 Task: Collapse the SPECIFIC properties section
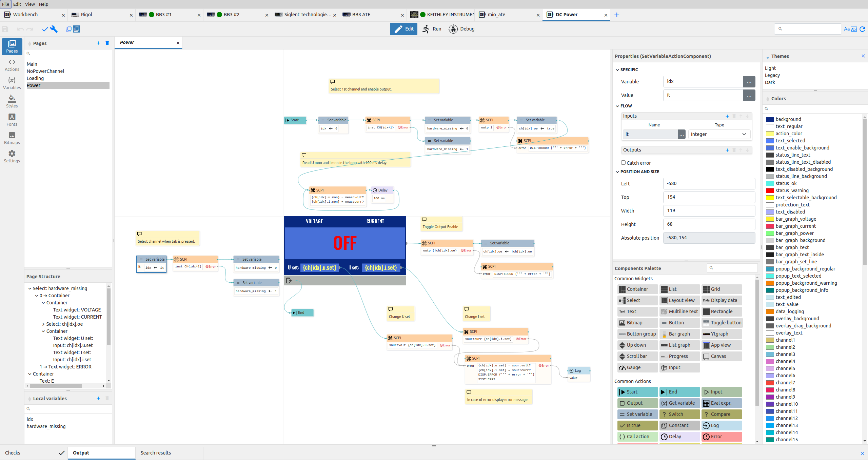(x=617, y=70)
